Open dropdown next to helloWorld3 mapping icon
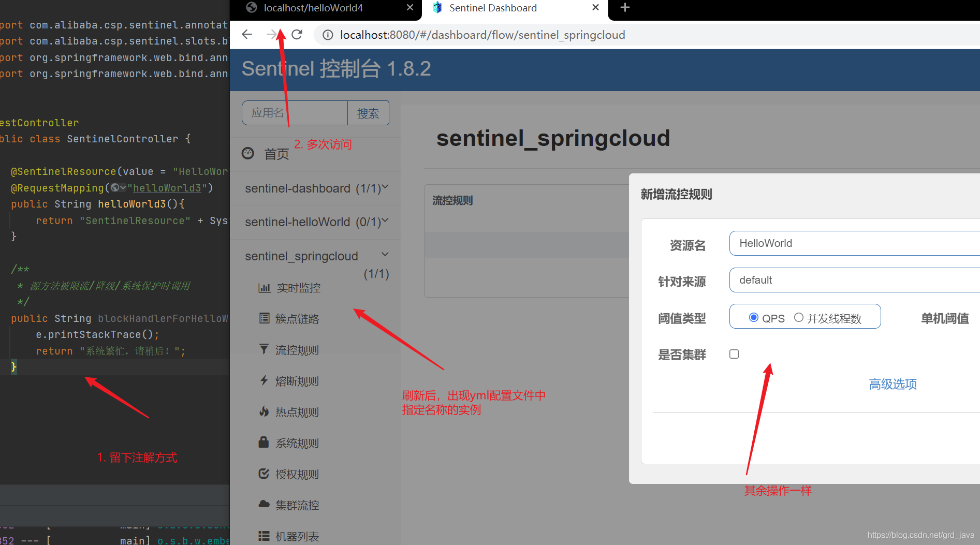Screen dimensions: 980x545 pyautogui.click(x=123, y=187)
